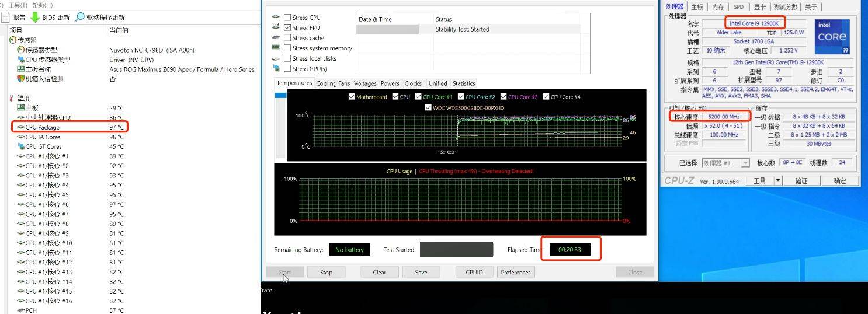Open the 关于 tab in CPU-Z
The height and width of the screenshot is (314, 868).
[x=811, y=7]
